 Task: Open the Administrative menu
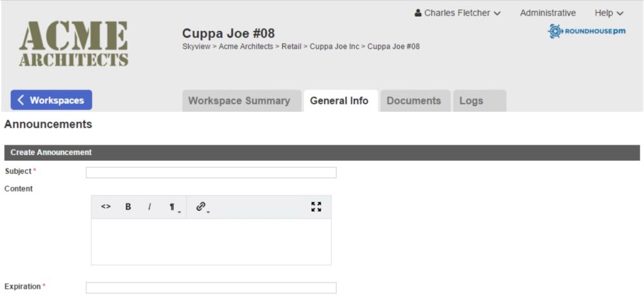click(x=547, y=13)
